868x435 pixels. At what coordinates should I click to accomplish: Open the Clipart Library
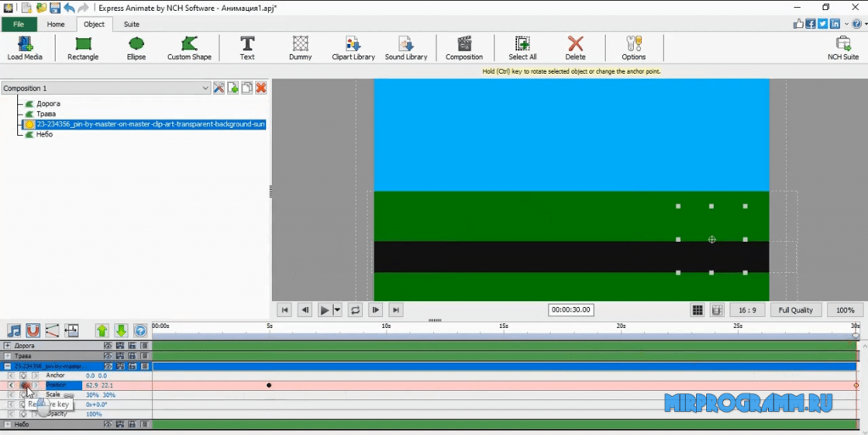pos(353,48)
